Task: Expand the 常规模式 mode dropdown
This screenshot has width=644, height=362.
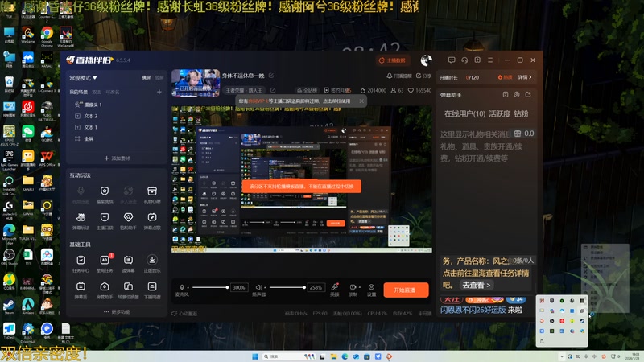Action: click(x=83, y=77)
